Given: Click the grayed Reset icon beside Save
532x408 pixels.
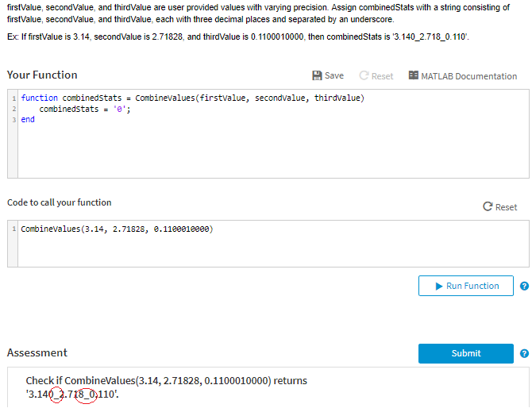Looking at the screenshot, I should click(364, 76).
